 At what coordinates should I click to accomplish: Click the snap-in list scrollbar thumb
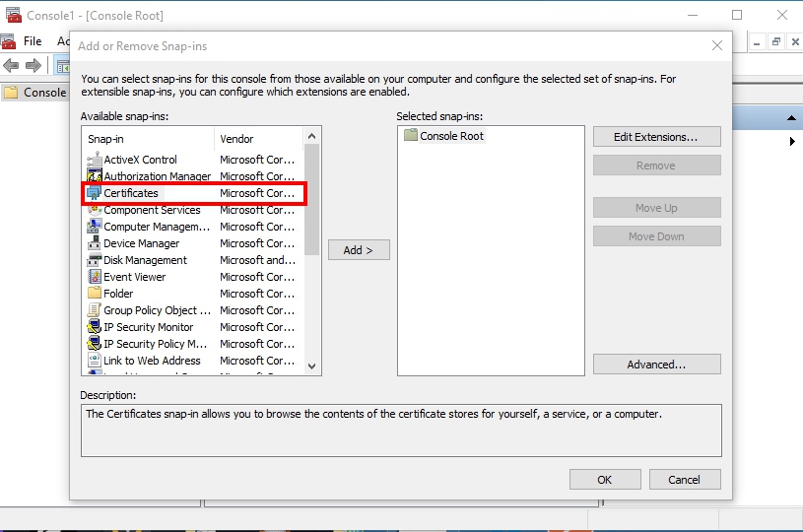pyautogui.click(x=311, y=200)
